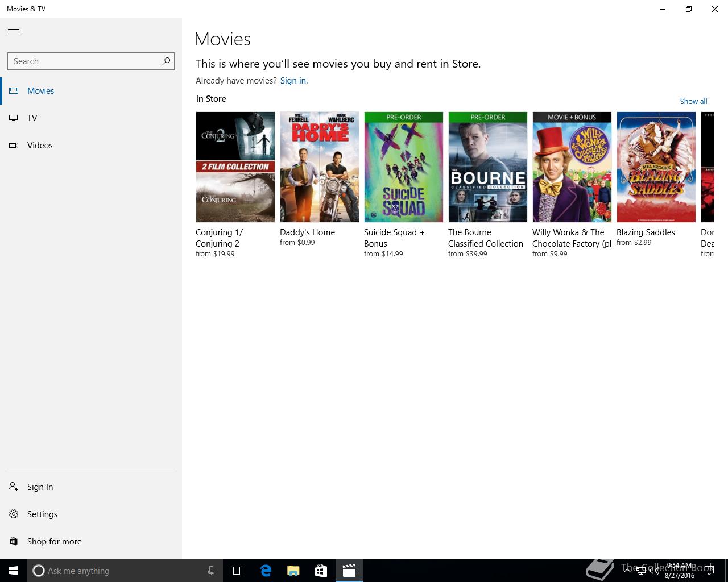Open the Windows Start menu
Screen dimensions: 728x582
pos(14,571)
